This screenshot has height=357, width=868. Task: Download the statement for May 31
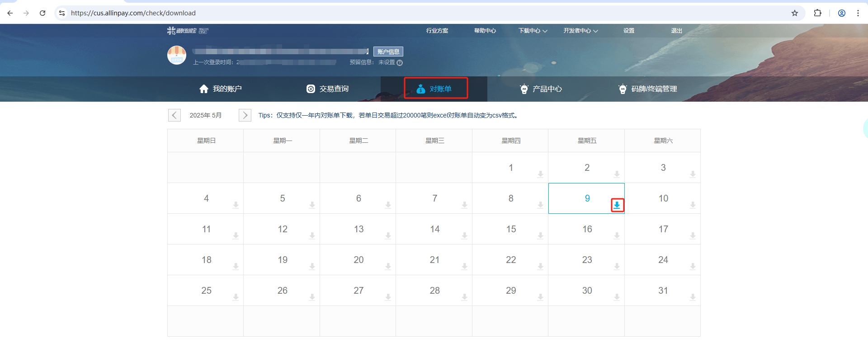coord(693,297)
